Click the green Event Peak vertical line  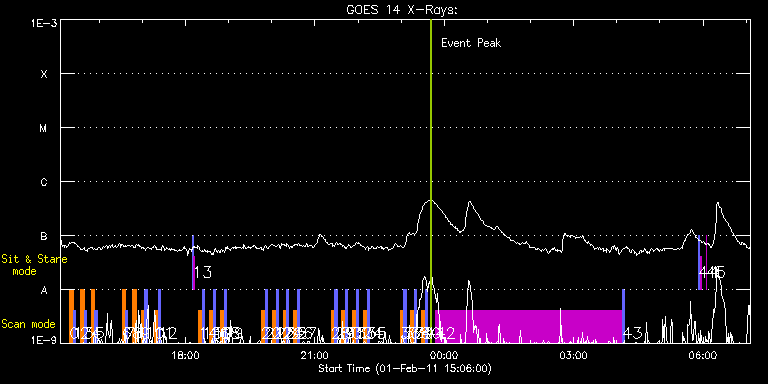pyautogui.click(x=431, y=181)
